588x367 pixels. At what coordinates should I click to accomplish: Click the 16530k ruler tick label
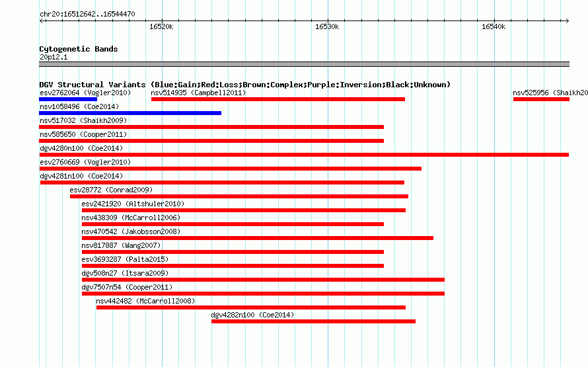click(x=327, y=26)
